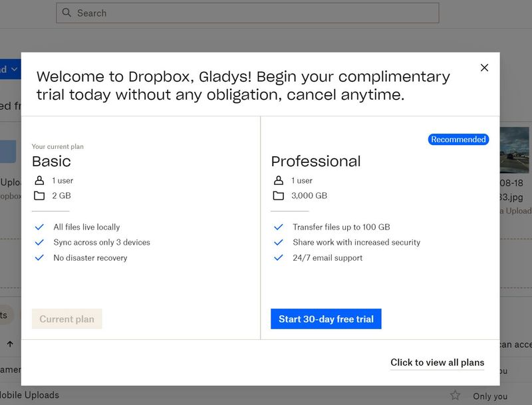Click the disabled Current plan button
This screenshot has height=405, width=532.
tap(66, 319)
